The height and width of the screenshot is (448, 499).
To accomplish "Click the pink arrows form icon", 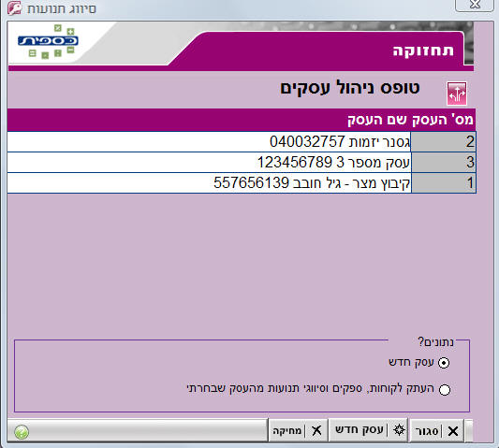I will [x=457, y=94].
